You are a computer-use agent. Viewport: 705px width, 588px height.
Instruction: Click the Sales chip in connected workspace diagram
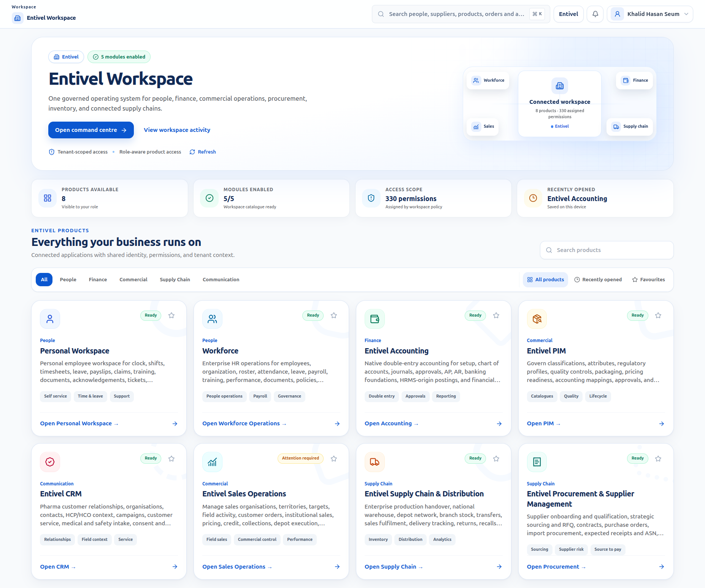click(483, 127)
